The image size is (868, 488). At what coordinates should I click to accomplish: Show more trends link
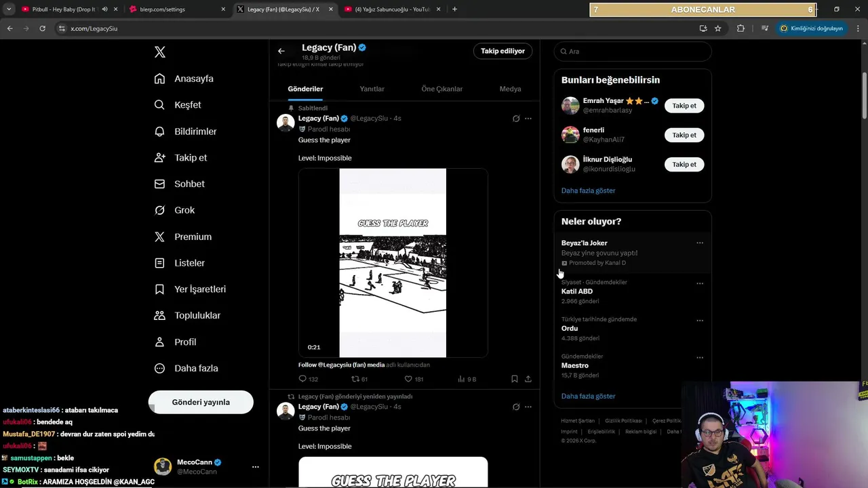588,396
